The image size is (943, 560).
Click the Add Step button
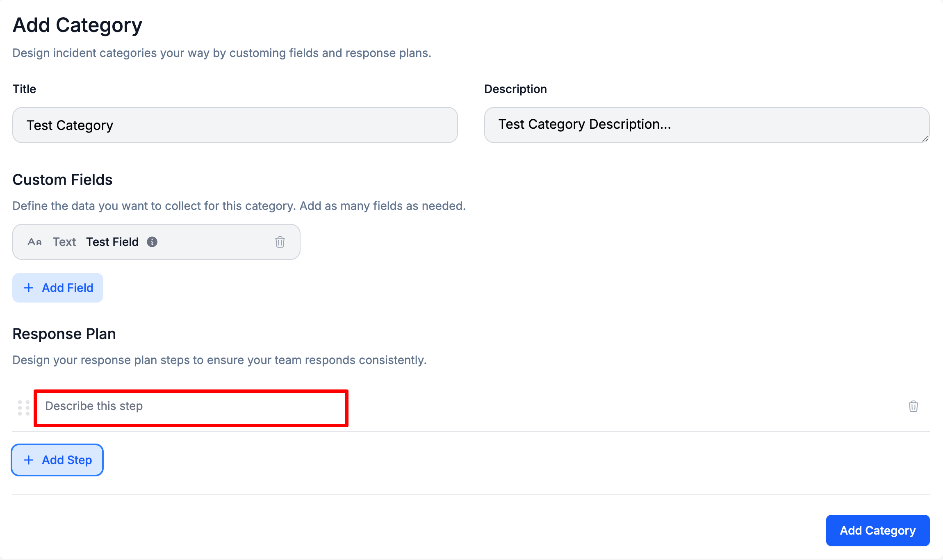pyautogui.click(x=57, y=460)
